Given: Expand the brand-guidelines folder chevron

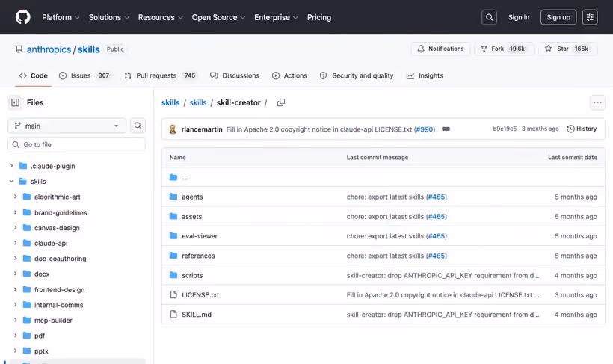Looking at the screenshot, I should click(x=15, y=212).
